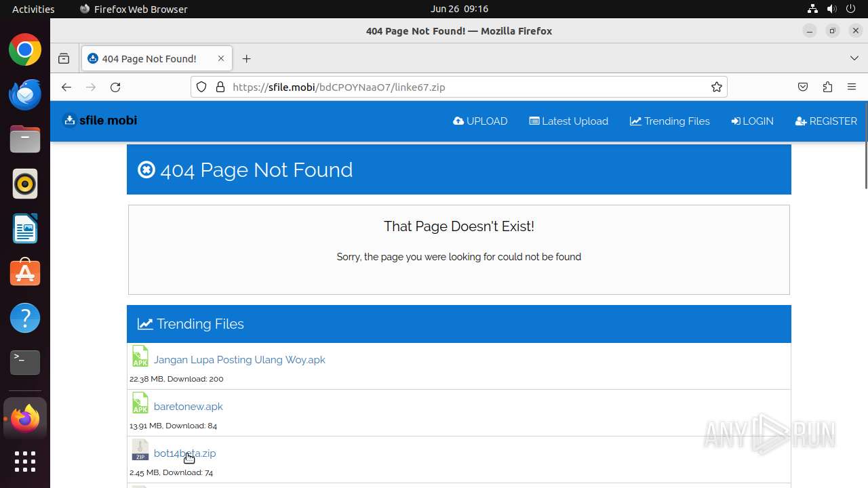Close the 404 Page Not Found tab
The height and width of the screenshot is (488, 868).
[221, 58]
